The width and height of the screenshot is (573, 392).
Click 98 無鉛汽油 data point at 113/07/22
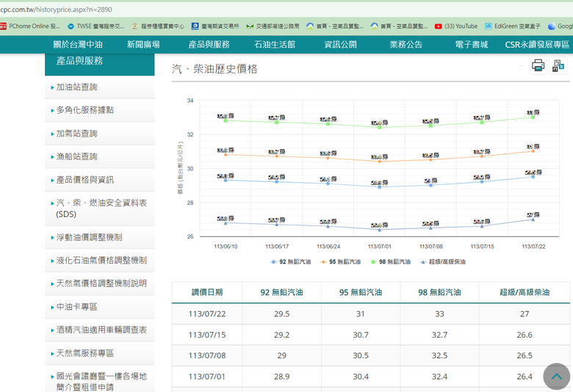(533, 117)
